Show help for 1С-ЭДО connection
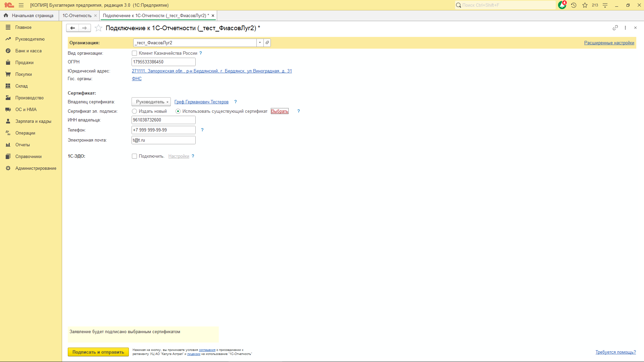This screenshot has width=644, height=362. coord(193,156)
